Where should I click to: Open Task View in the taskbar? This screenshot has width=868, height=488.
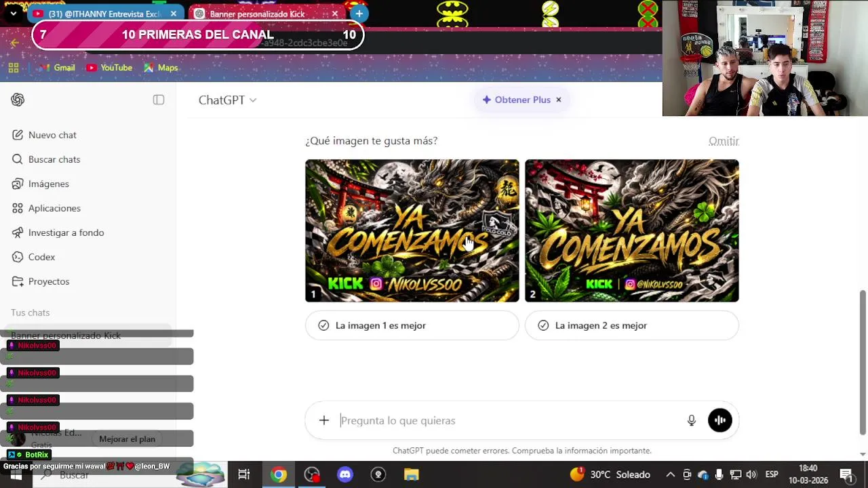point(244,474)
